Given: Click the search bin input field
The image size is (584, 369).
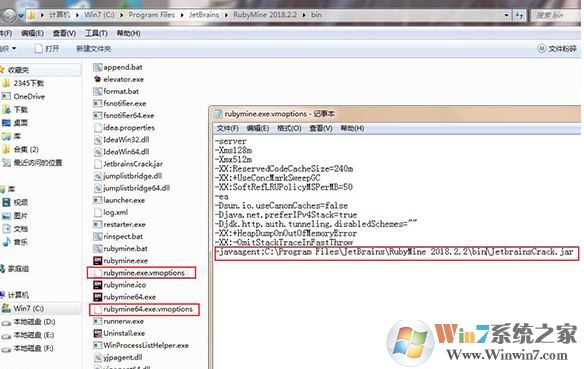Looking at the screenshot, I should 555,15.
